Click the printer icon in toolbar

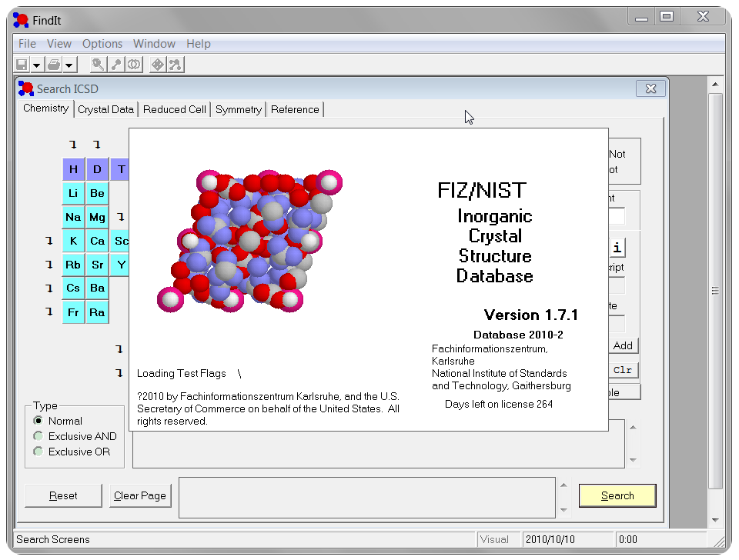tap(54, 65)
